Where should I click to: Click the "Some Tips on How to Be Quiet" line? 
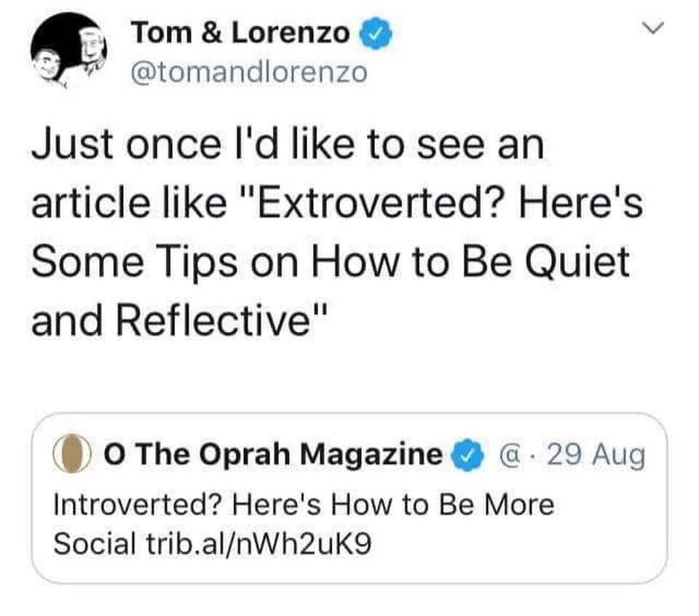tap(331, 262)
